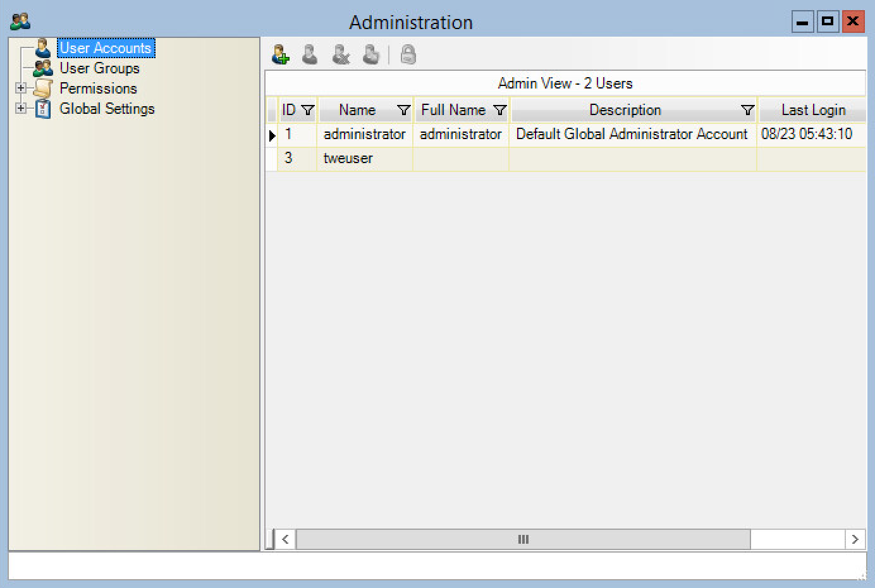Expand the Global Settings tree node
The width and height of the screenshot is (875, 588).
(x=21, y=108)
